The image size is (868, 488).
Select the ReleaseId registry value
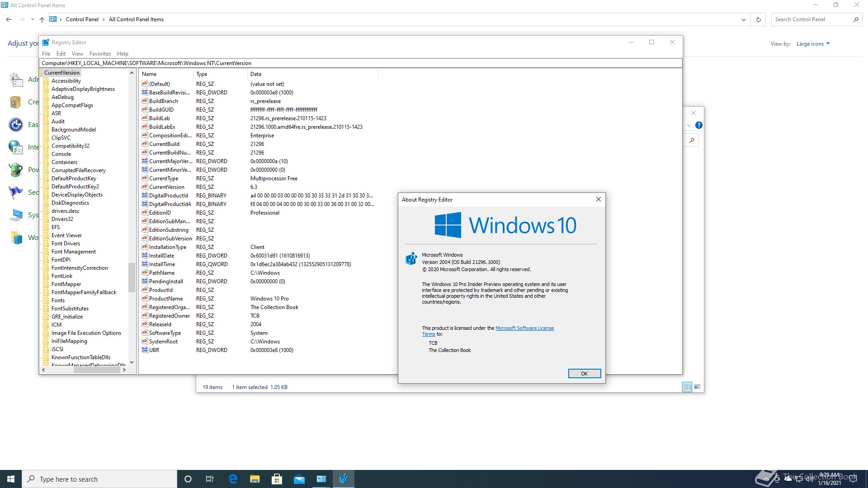(160, 324)
